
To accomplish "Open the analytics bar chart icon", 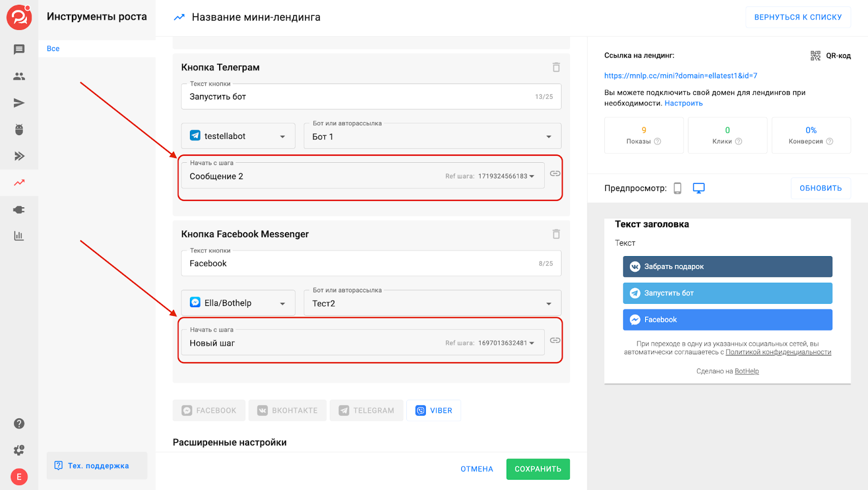I will click(x=19, y=236).
